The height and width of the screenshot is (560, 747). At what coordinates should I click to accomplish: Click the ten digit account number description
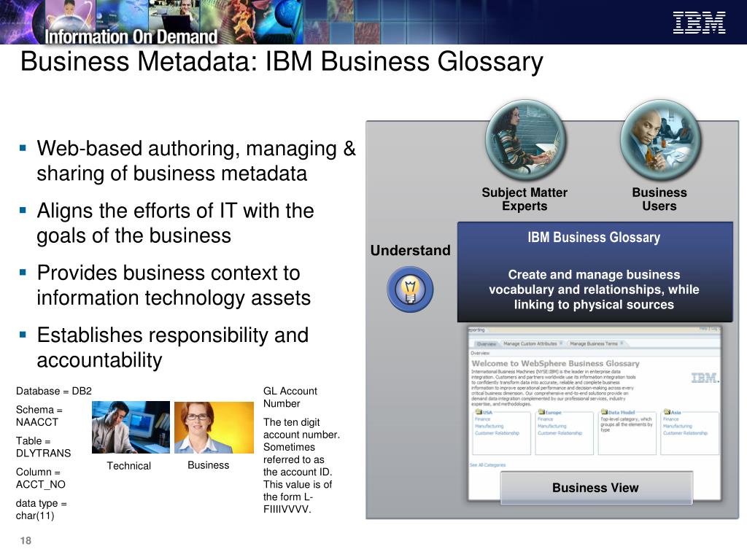pos(301,466)
